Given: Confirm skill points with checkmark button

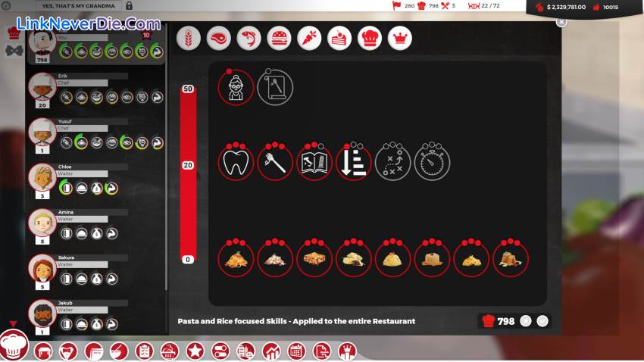Looking at the screenshot, I should (542, 320).
